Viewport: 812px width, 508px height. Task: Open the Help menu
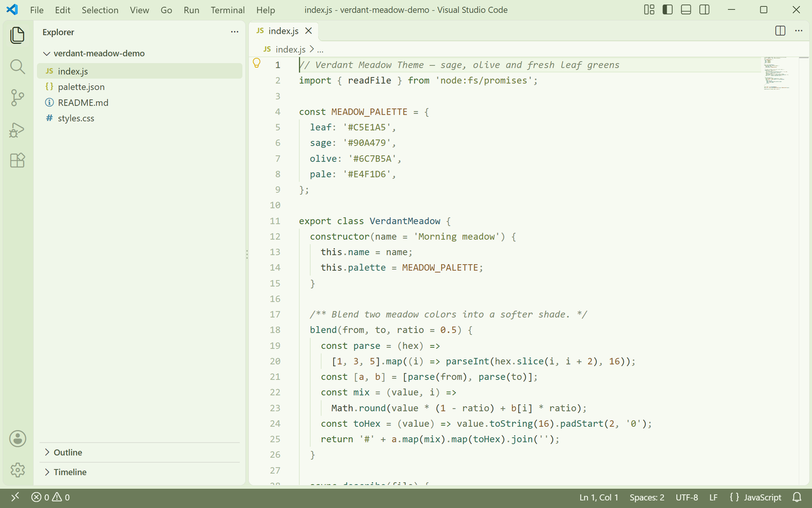point(266,10)
